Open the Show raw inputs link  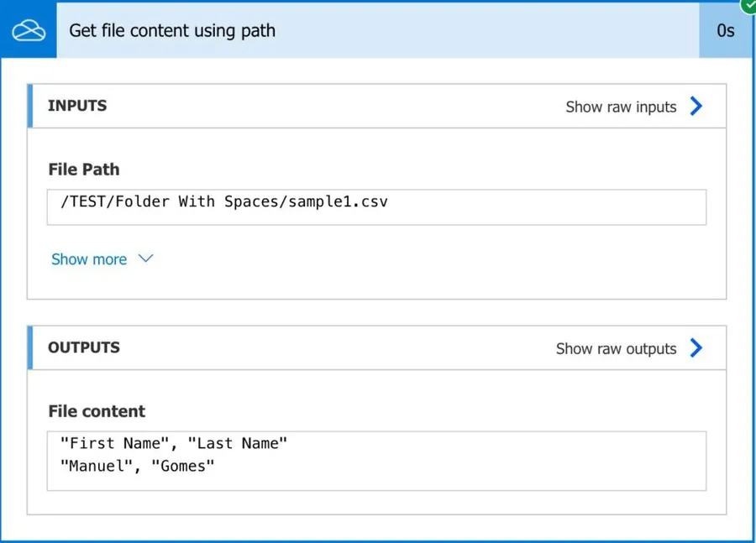(x=621, y=107)
